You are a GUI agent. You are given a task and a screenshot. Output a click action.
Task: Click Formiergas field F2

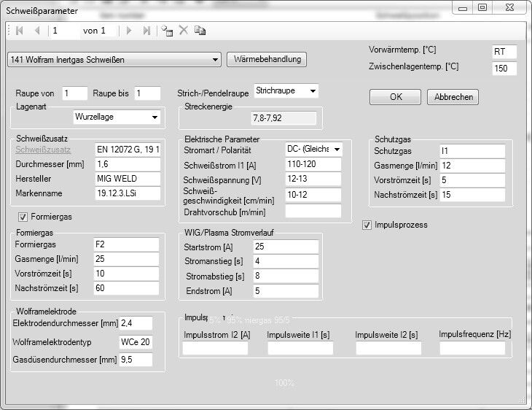(126, 244)
